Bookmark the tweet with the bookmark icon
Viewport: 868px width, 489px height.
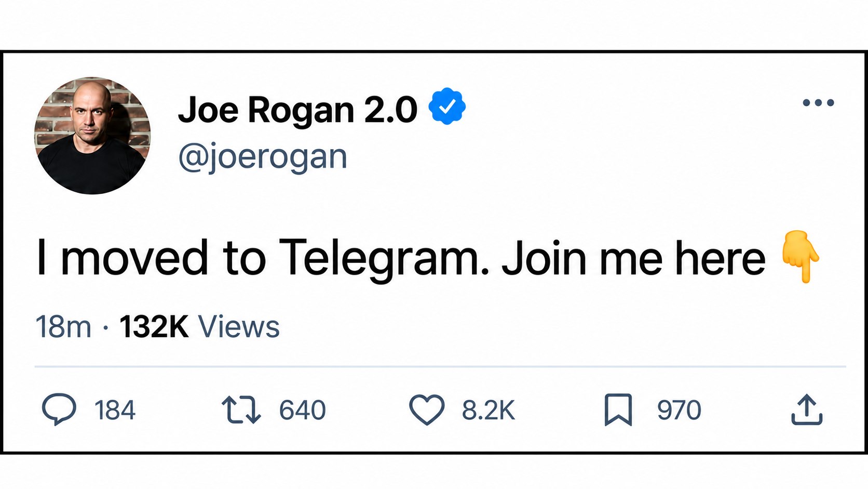pyautogui.click(x=618, y=410)
